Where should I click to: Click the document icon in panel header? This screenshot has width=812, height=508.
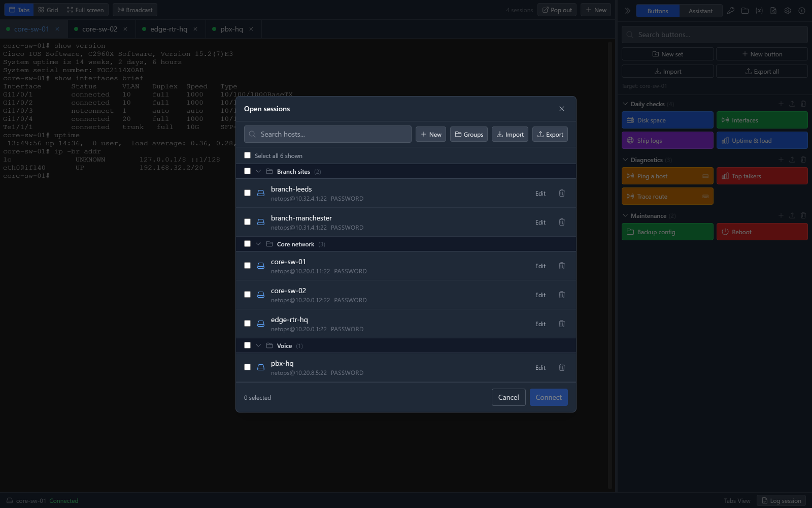773,11
